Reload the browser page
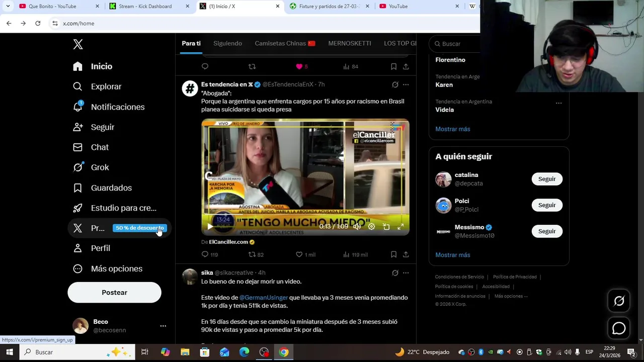 (38, 23)
